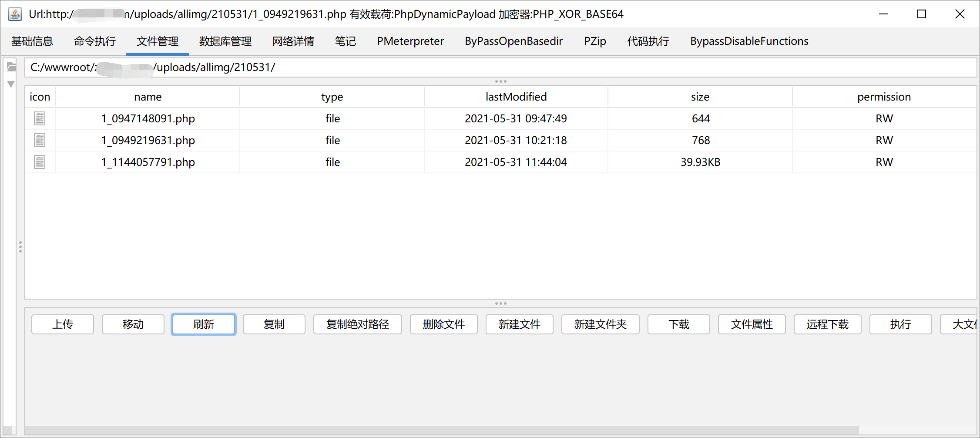The image size is (980, 438).
Task: Click the folder icon left of path field
Action: [x=11, y=67]
